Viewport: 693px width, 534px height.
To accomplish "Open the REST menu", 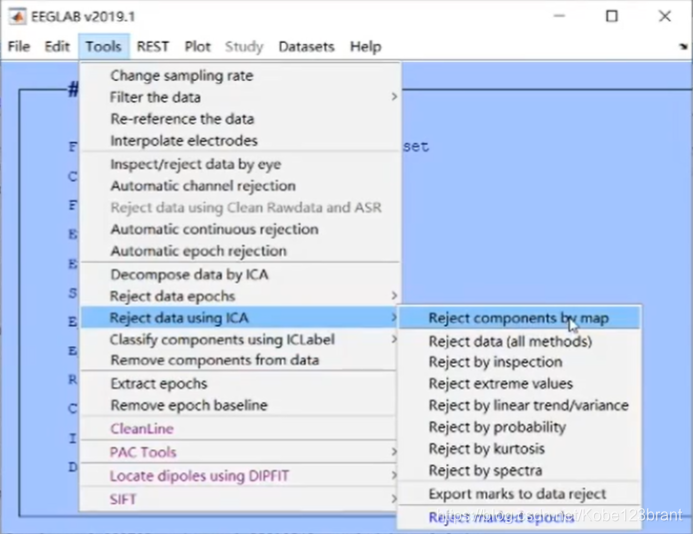I will click(x=152, y=46).
